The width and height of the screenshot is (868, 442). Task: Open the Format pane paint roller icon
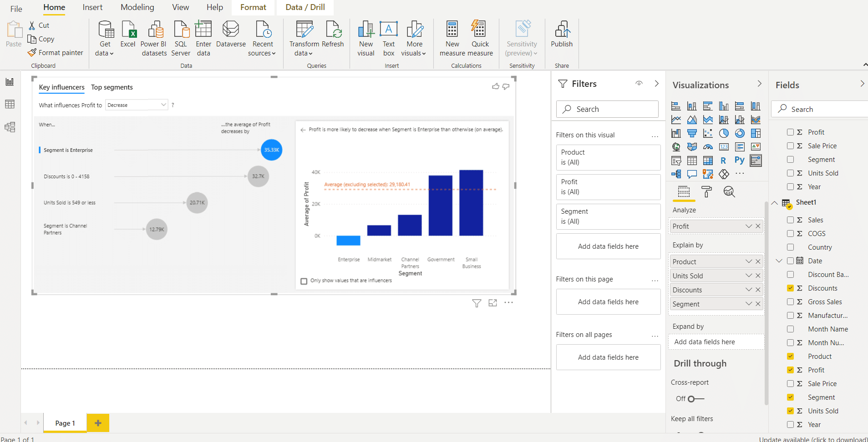[706, 191]
